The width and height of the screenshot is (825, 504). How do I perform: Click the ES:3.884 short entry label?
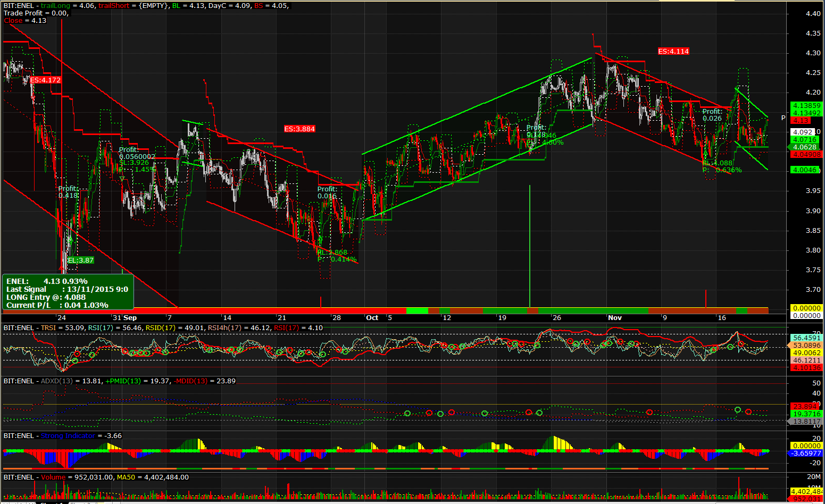(299, 129)
